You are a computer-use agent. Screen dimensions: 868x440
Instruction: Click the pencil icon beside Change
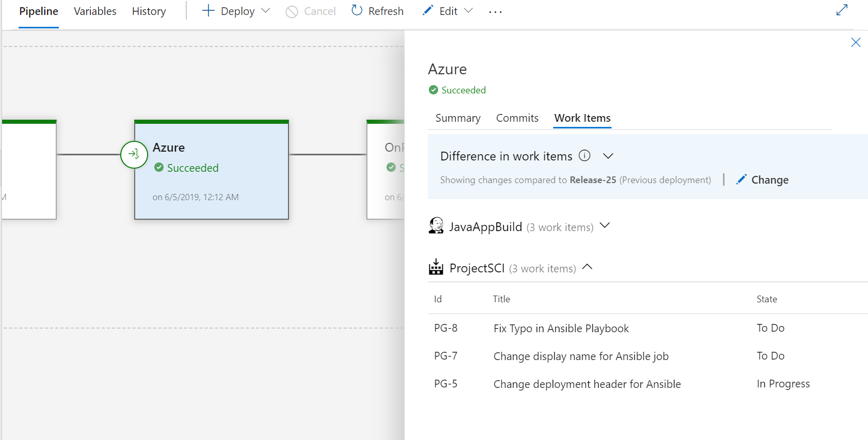[x=741, y=180]
